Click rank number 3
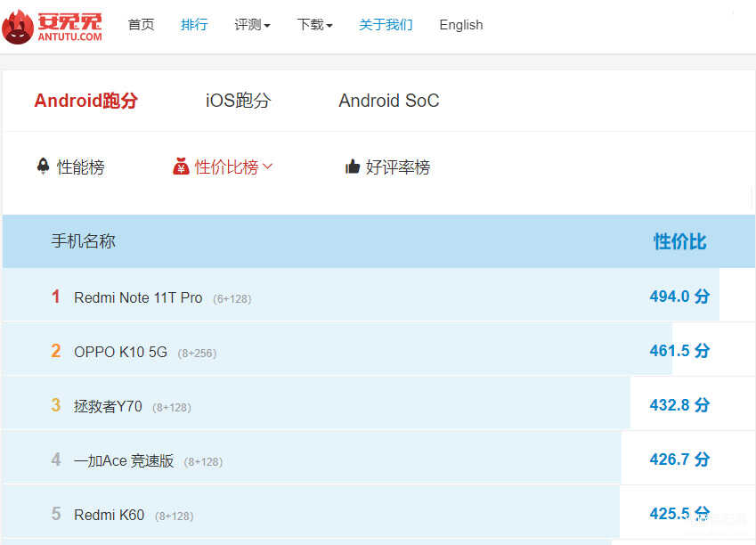 click(56, 404)
